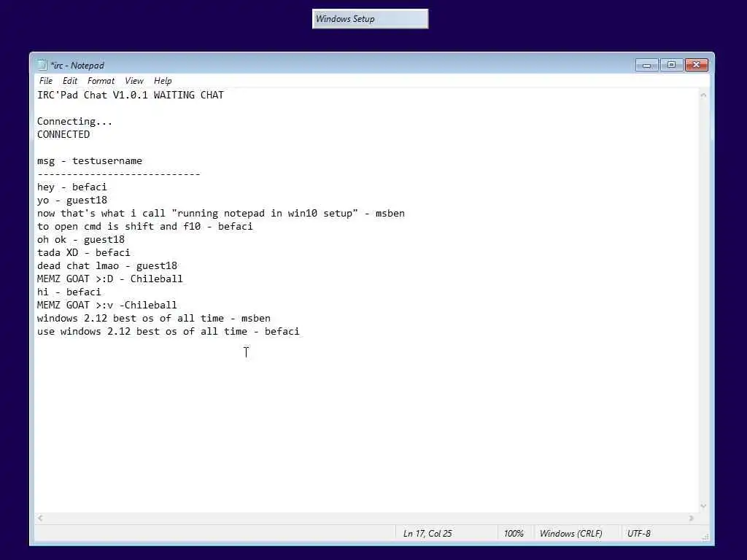Click the 'to open cmd is shift and f10' line

coord(145,227)
